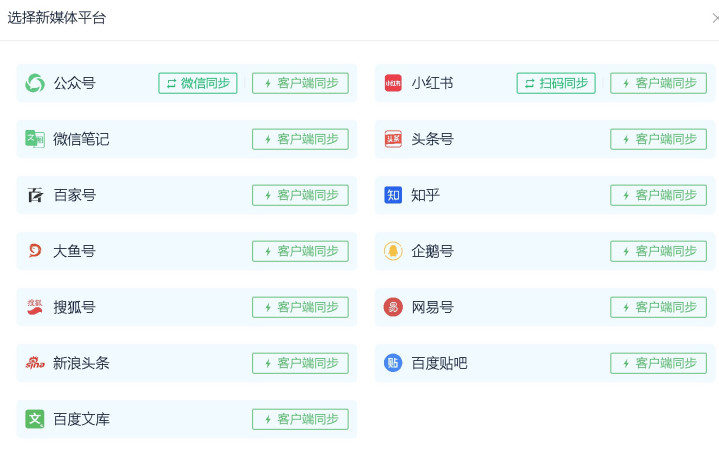Select the 微信笔记 platform label
This screenshot has width=719, height=463.
81,139
